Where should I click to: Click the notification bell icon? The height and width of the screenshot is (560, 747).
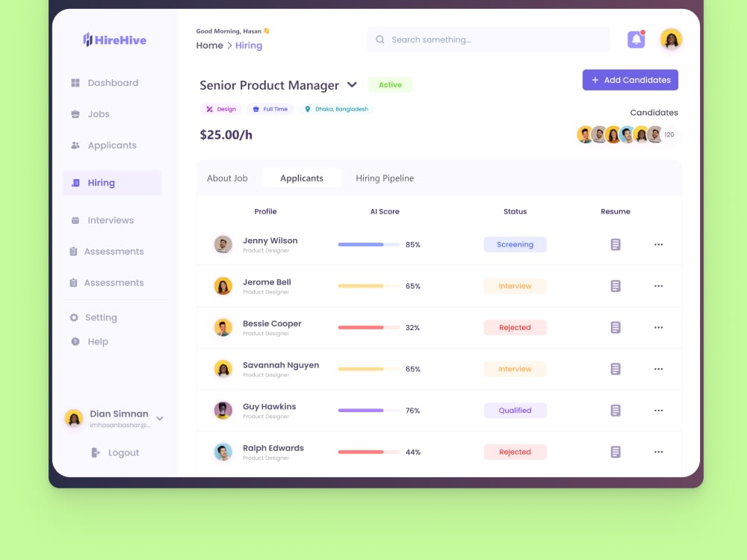click(636, 39)
